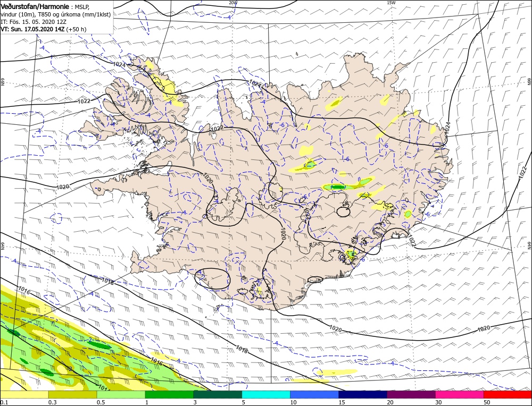Click the pink 30–50 legend swatch
The image size is (532, 406).
(x=460, y=394)
